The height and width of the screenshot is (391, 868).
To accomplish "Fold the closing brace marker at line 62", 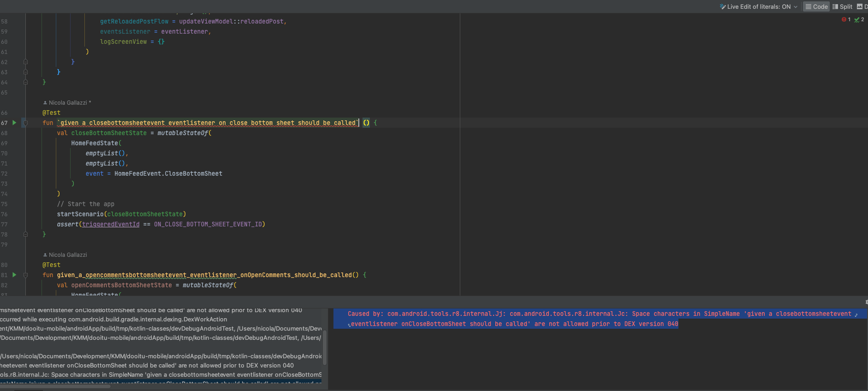I will 25,62.
